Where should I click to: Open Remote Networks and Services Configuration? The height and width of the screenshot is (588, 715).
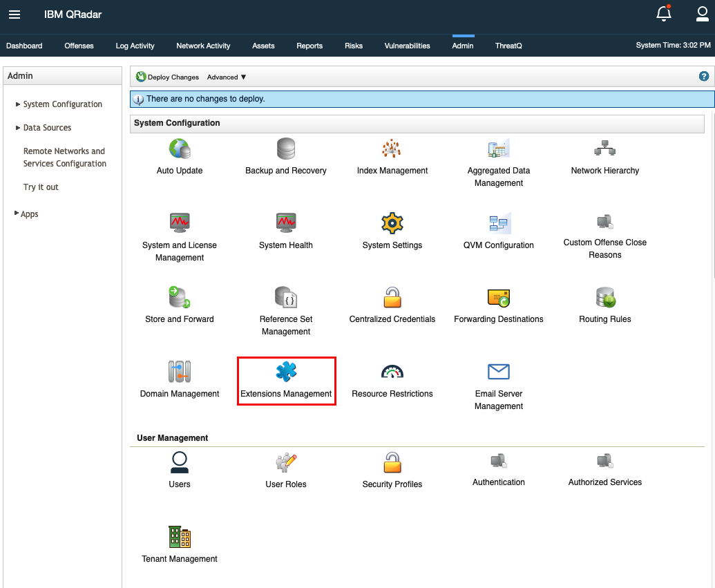coord(64,158)
